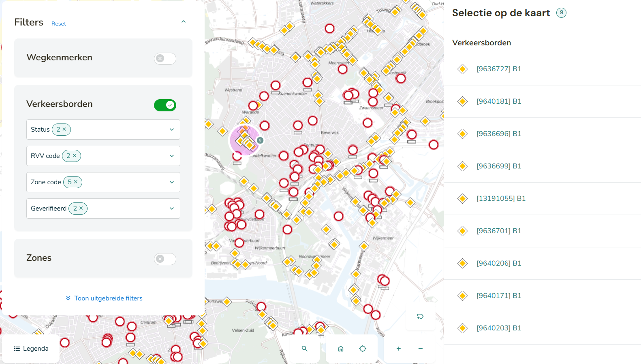Open the RVV code dropdown
The image size is (641, 364).
tap(172, 156)
